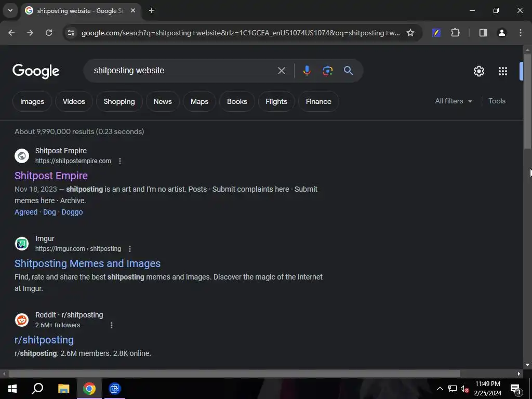Close the shitposting website tab
Viewport: 532px width, 399px height.
tap(133, 10)
